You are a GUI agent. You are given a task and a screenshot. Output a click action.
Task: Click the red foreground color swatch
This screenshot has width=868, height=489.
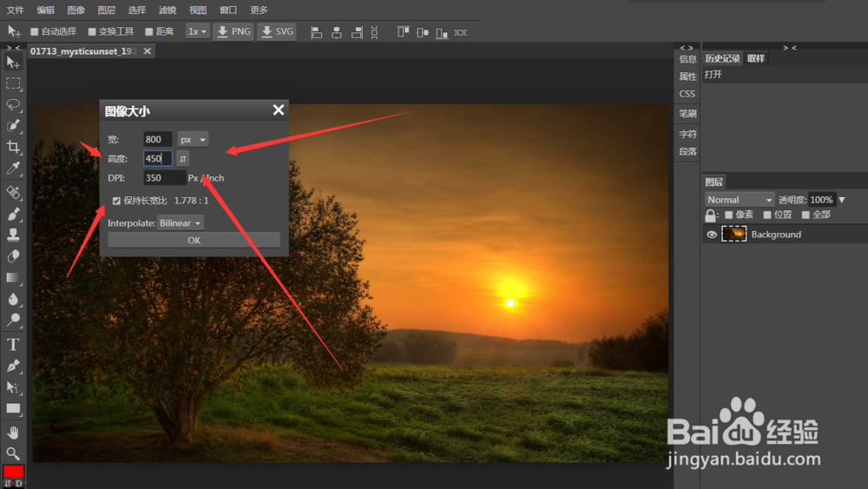click(13, 472)
